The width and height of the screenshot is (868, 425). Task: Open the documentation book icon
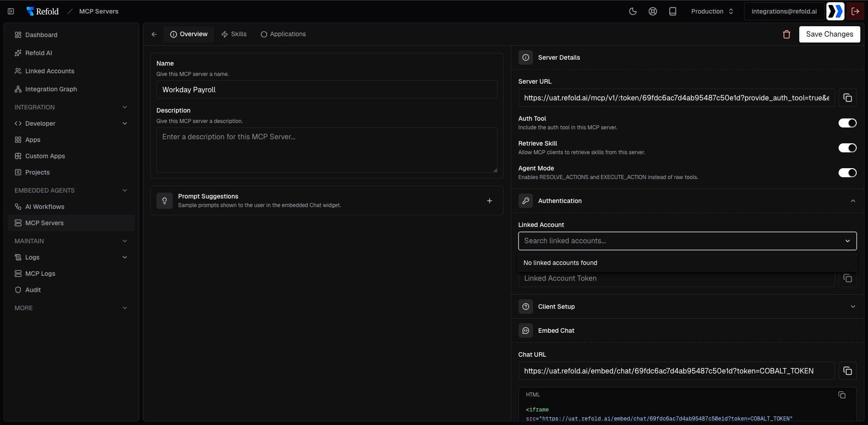click(673, 11)
